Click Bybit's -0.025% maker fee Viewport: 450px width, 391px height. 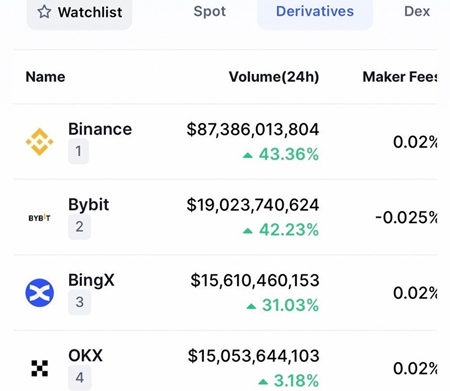[x=406, y=218]
